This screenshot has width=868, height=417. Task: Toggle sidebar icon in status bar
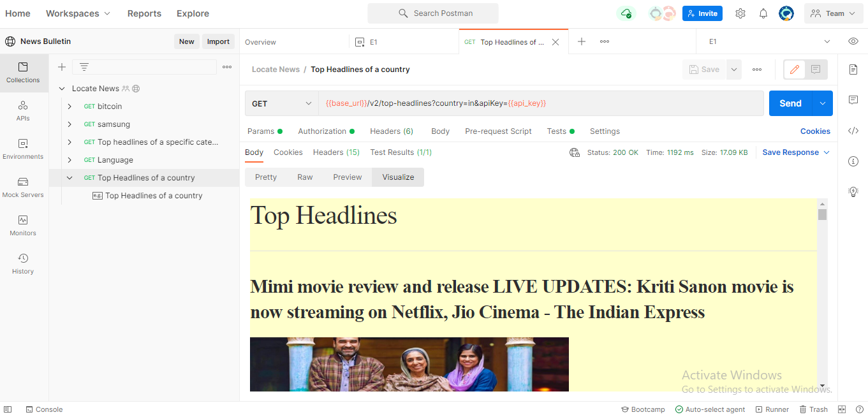(x=8, y=409)
